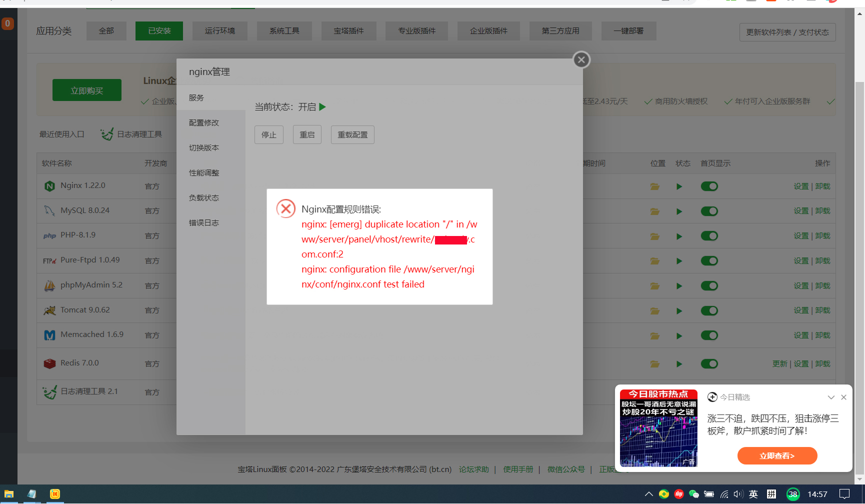Click the Nginx 1.22.0 logo icon
865x504 pixels.
coord(49,186)
